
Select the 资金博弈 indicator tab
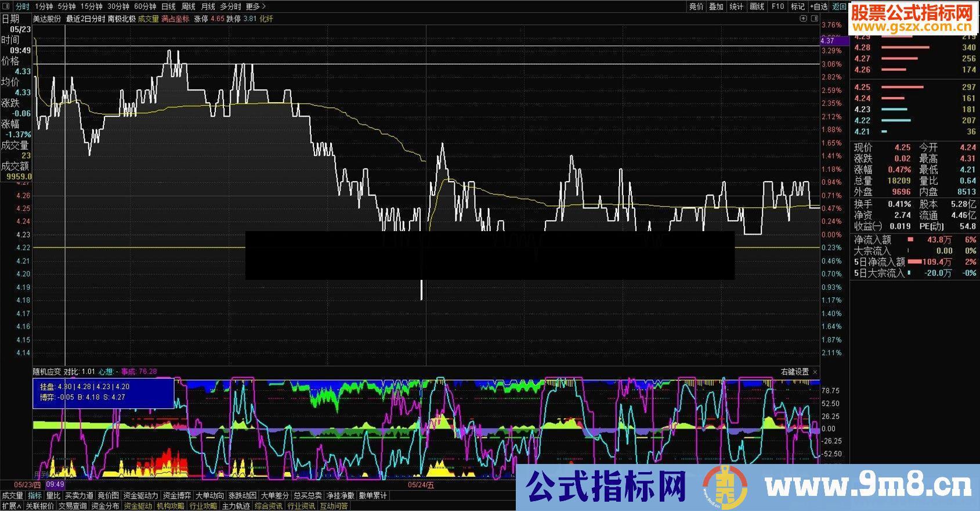pyautogui.click(x=176, y=495)
